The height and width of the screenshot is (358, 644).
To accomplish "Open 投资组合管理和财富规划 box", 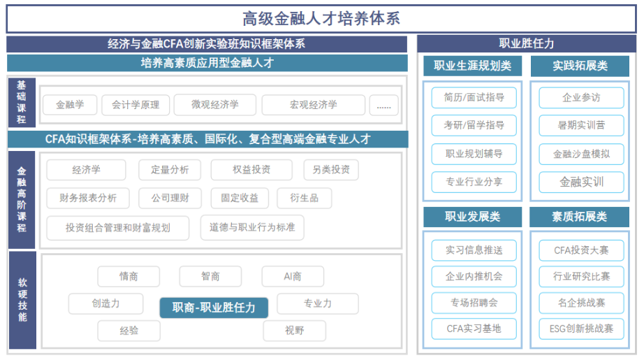I will 117,227.
